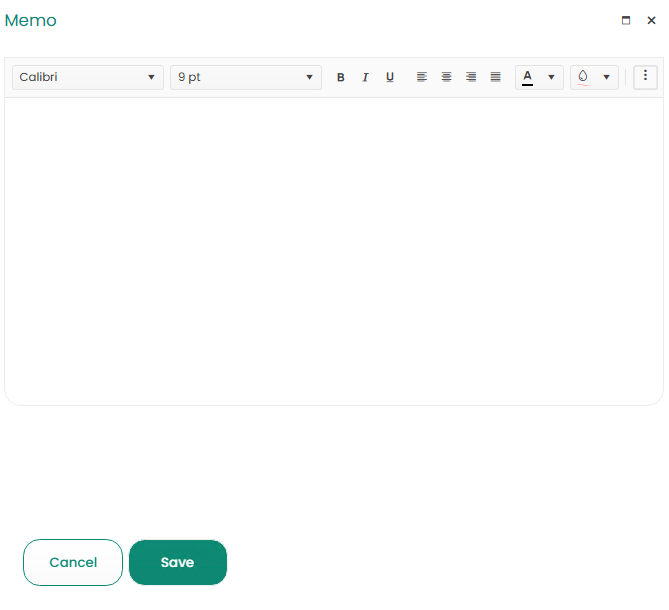
Task: Align text to the left
Action: 422,77
